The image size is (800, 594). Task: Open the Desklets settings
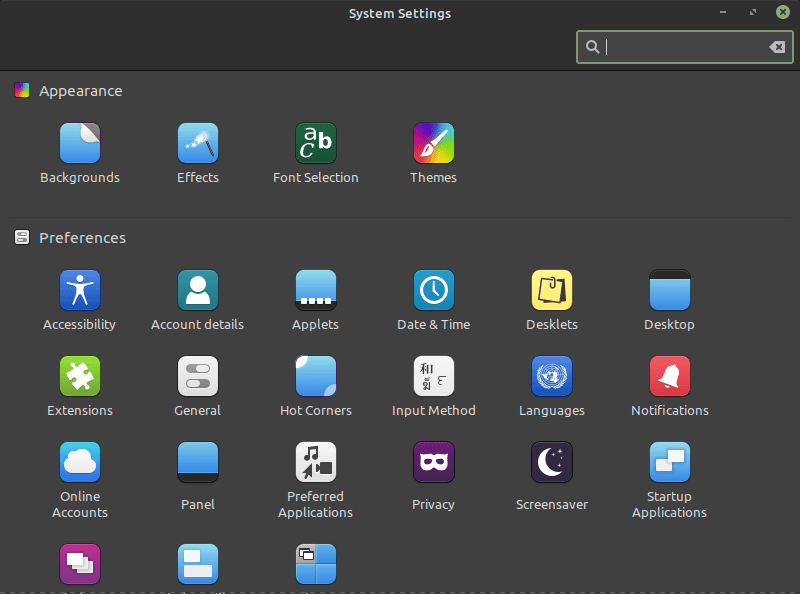pos(552,291)
